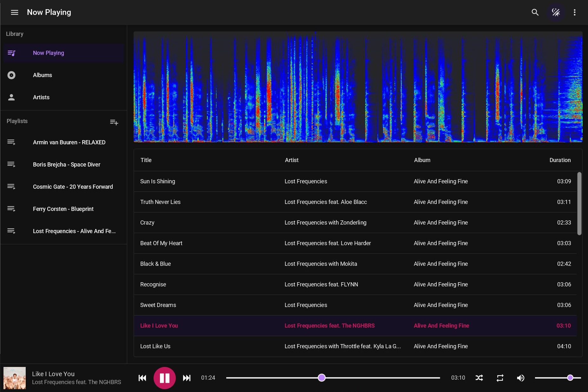Select the track Lost Like Us

355,346
